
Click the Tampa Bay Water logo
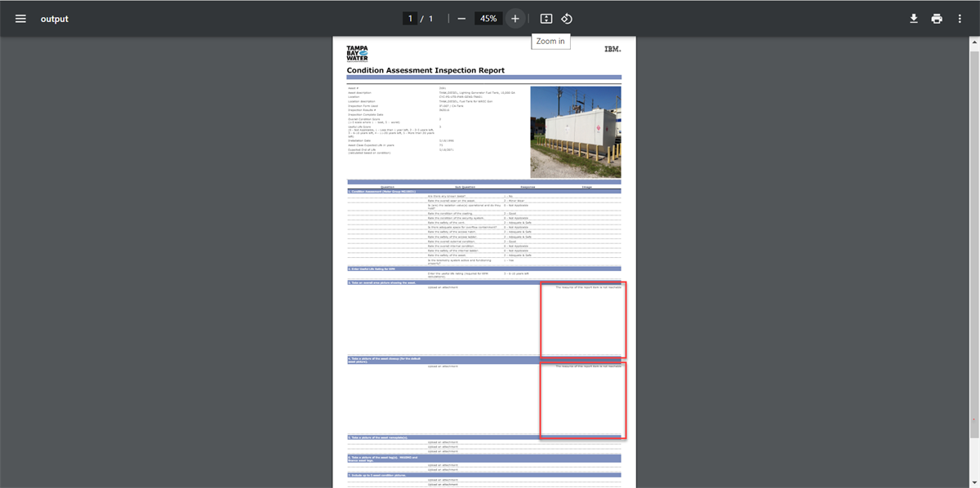click(358, 54)
